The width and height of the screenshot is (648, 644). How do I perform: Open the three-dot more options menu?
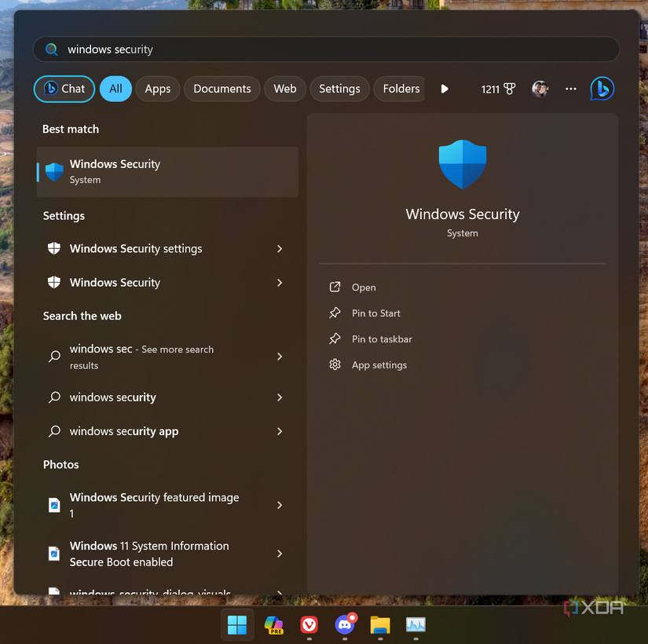point(571,89)
